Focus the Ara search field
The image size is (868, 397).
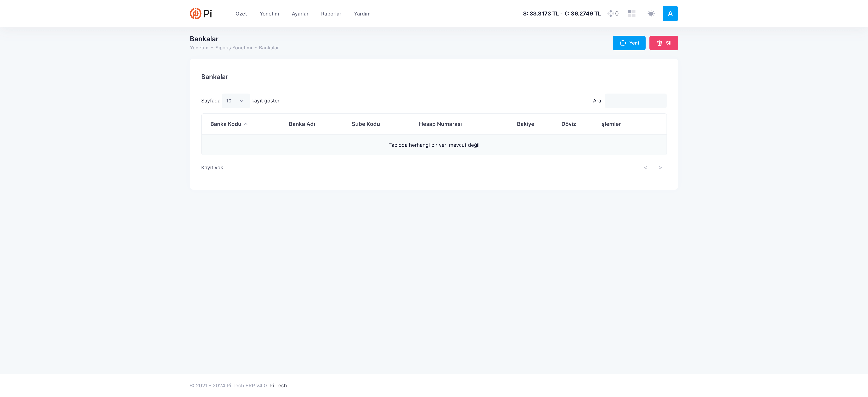[x=635, y=101]
